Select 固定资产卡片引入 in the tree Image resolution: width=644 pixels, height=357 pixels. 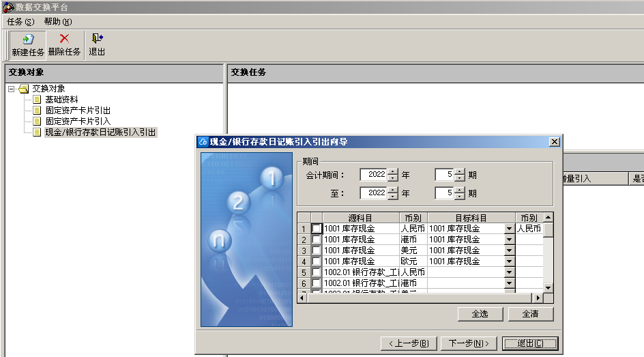(78, 122)
